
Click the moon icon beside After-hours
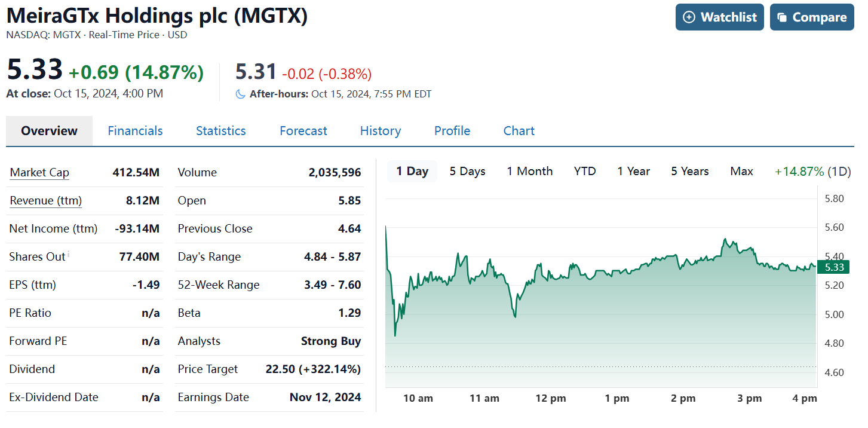pyautogui.click(x=240, y=94)
